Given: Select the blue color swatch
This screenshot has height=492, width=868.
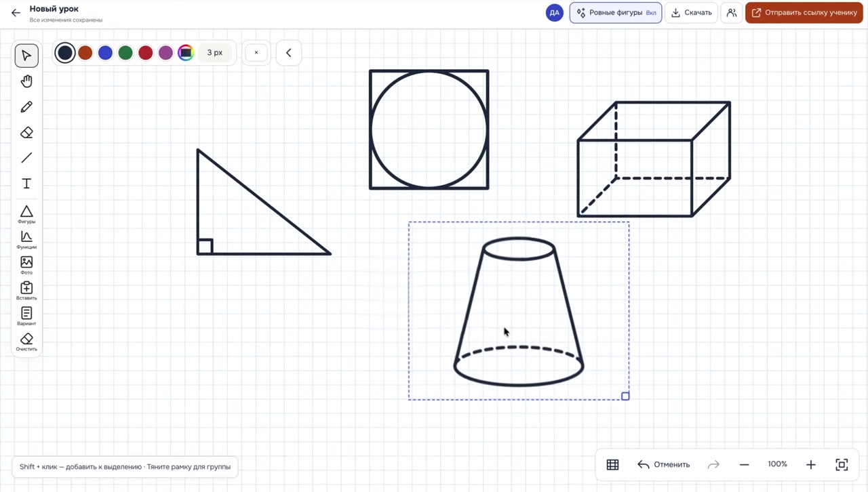Looking at the screenshot, I should point(105,53).
